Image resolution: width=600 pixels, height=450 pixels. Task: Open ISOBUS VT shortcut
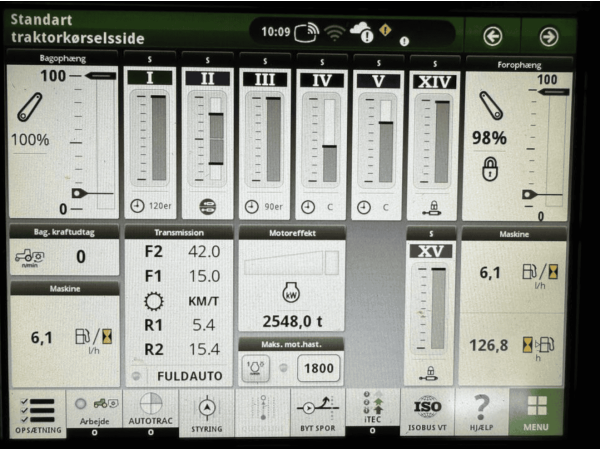427,412
